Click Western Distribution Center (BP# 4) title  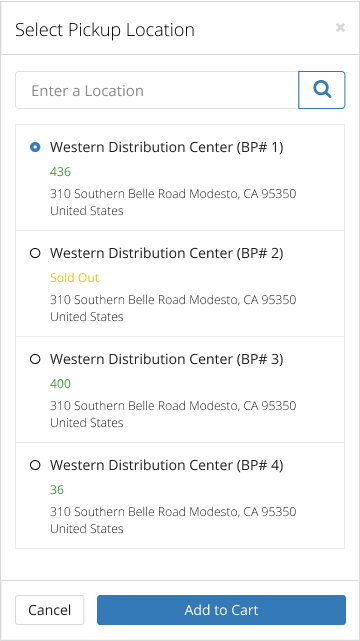pos(166,465)
